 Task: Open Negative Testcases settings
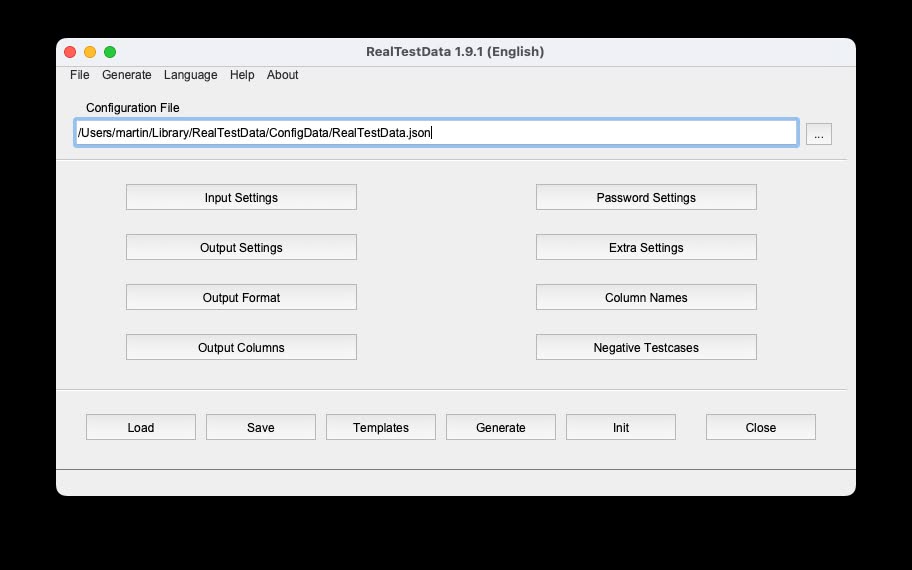(646, 348)
